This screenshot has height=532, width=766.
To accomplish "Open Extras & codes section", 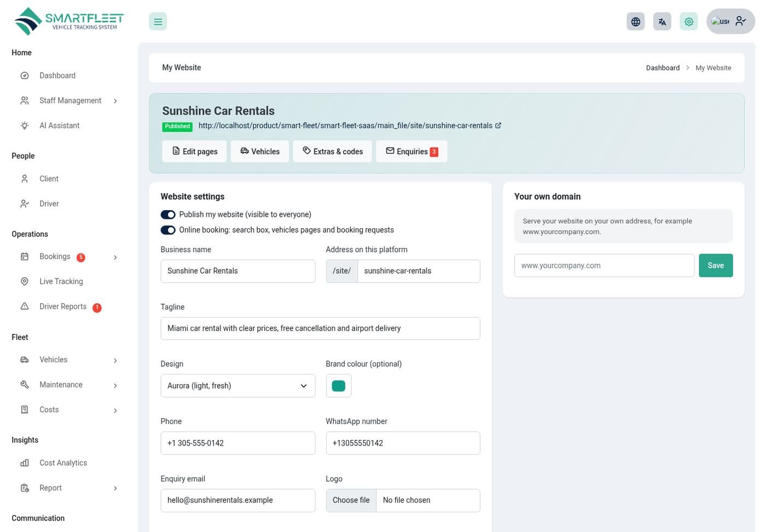I will click(x=333, y=152).
